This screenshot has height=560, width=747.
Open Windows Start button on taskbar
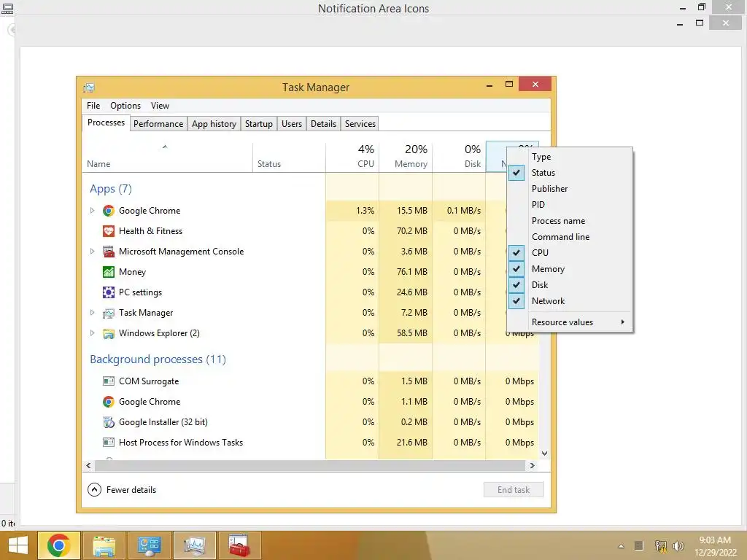pyautogui.click(x=18, y=545)
